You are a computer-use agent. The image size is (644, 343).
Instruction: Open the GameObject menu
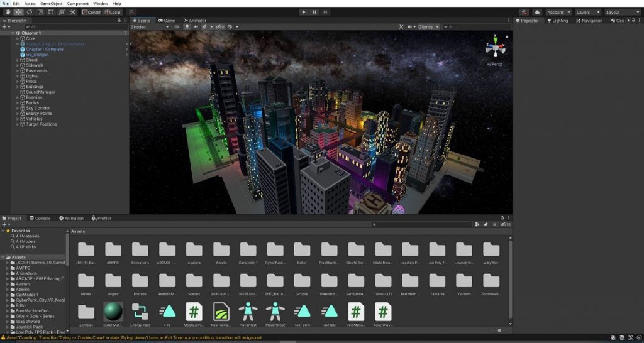click(x=52, y=3)
